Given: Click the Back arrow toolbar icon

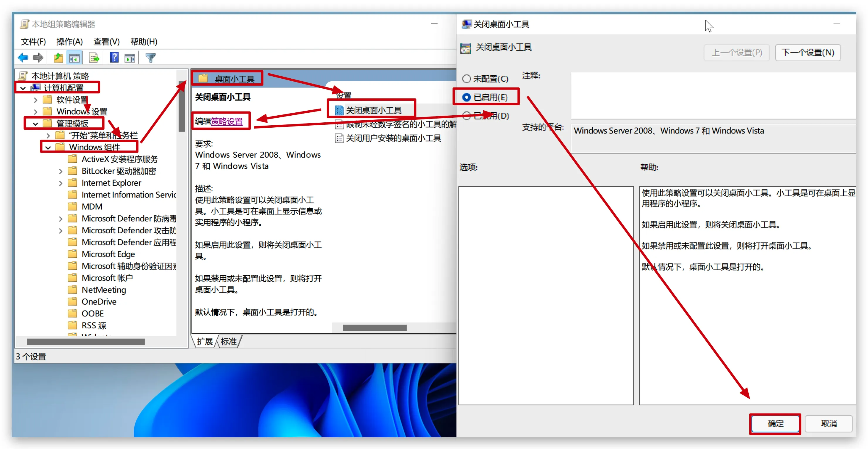Looking at the screenshot, I should 23,58.
